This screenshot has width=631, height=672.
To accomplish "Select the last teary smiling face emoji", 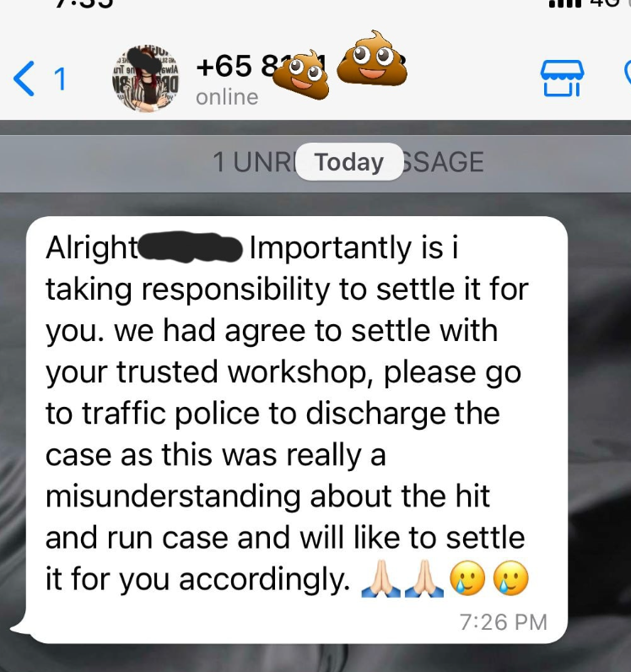I will tap(510, 578).
